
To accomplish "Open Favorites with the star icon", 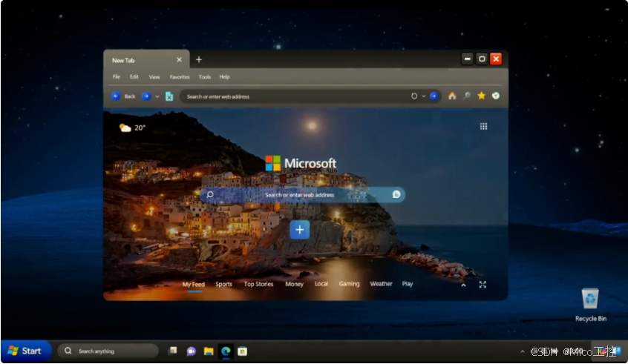I will (x=482, y=96).
